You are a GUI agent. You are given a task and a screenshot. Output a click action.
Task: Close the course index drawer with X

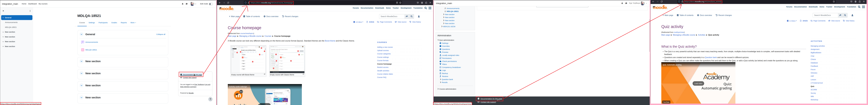(3, 11)
